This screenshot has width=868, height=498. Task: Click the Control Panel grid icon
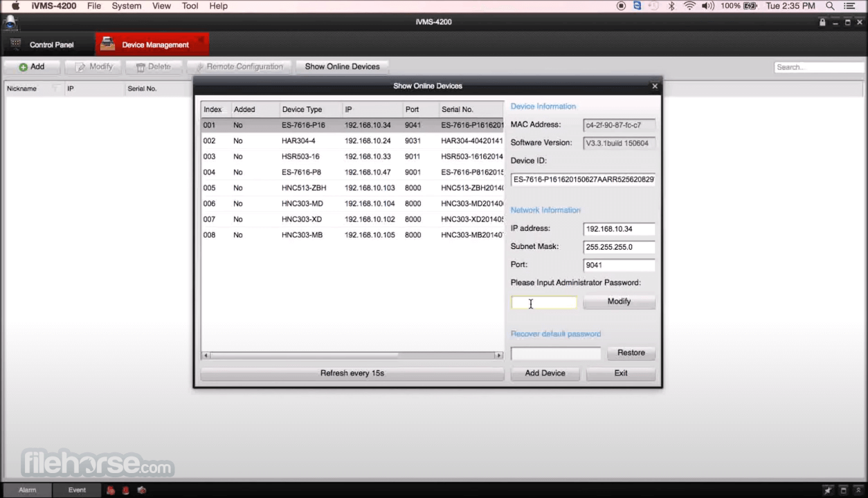click(x=16, y=44)
